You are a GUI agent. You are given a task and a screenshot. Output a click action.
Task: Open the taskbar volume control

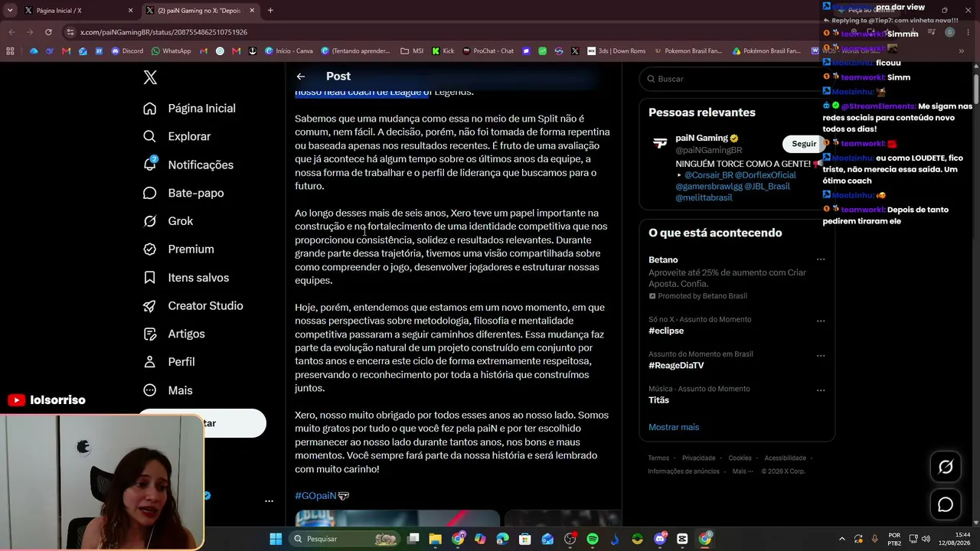click(x=926, y=539)
